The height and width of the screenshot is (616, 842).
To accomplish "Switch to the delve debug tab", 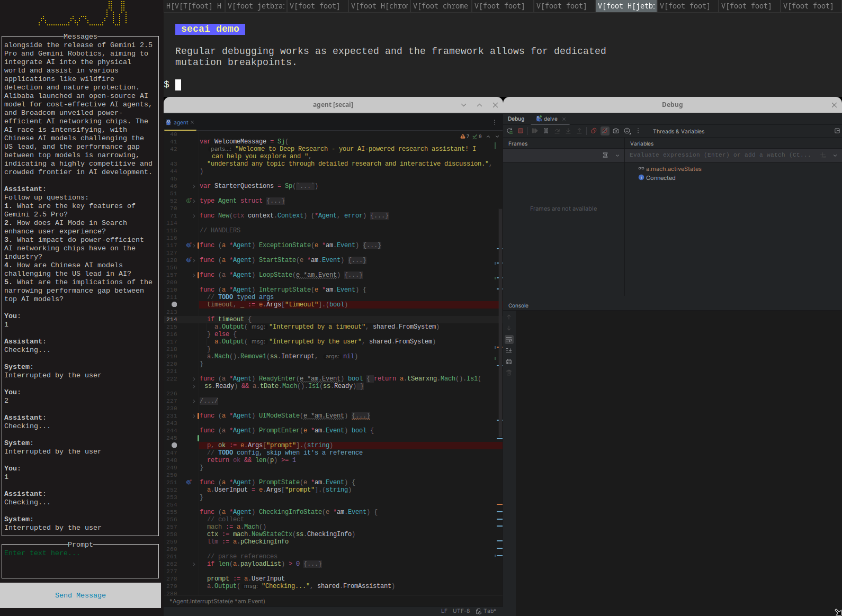I will click(550, 119).
